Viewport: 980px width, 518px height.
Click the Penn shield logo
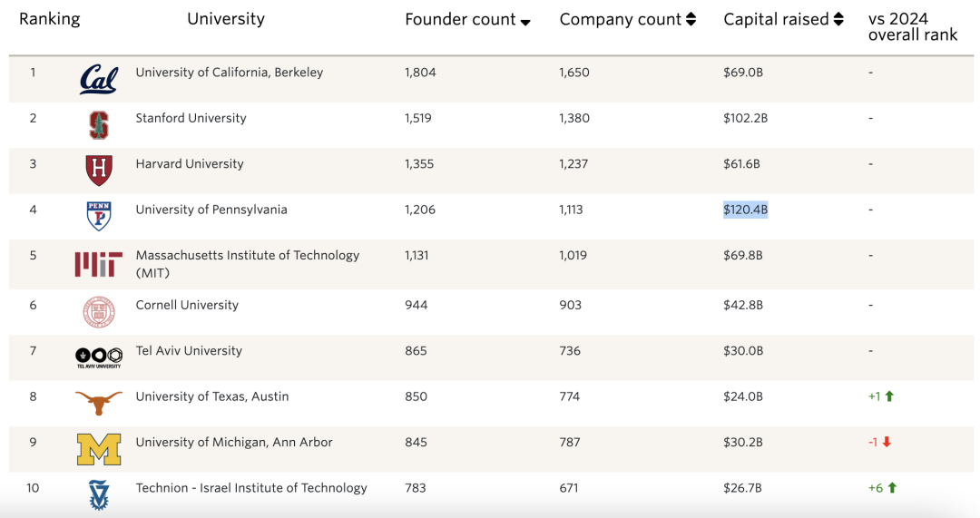click(x=99, y=216)
